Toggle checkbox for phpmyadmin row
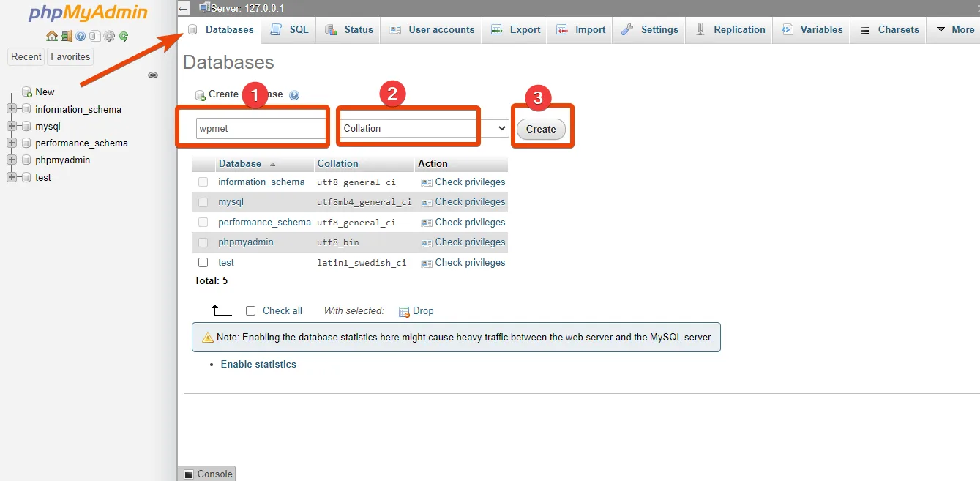The width and height of the screenshot is (980, 481). (x=203, y=242)
